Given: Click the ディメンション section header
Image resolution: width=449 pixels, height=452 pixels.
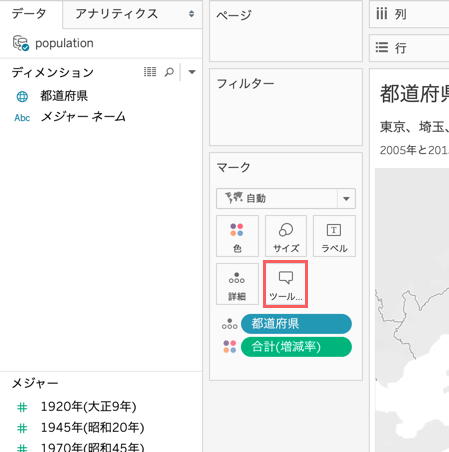Looking at the screenshot, I should pos(53,72).
